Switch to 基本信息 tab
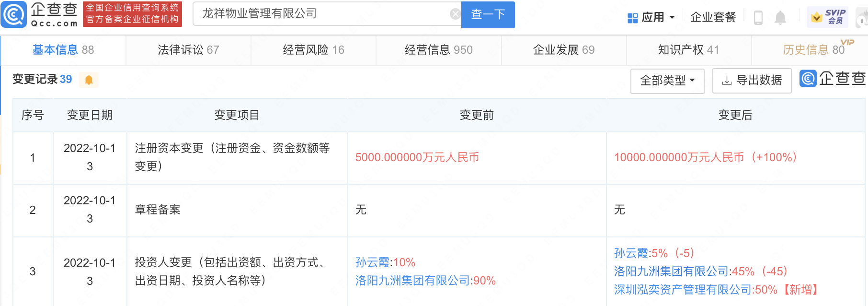The image size is (868, 306). (63, 50)
